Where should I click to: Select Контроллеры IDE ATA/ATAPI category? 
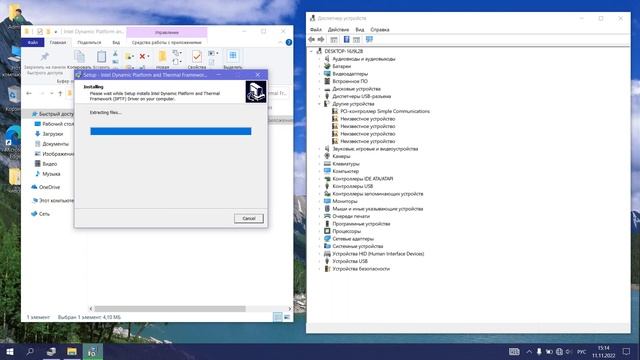pyautogui.click(x=363, y=179)
